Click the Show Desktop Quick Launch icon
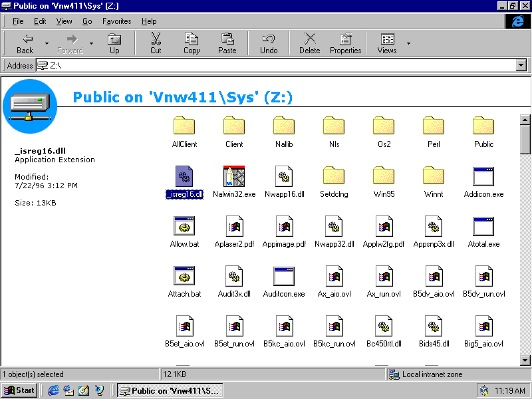Viewport: 532px width, 399px height. pos(84,390)
